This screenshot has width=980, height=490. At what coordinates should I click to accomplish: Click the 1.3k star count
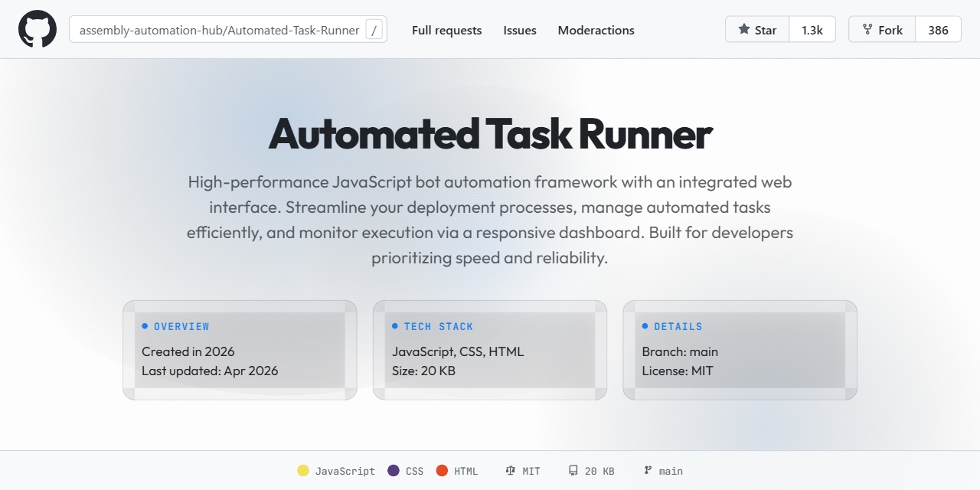812,29
